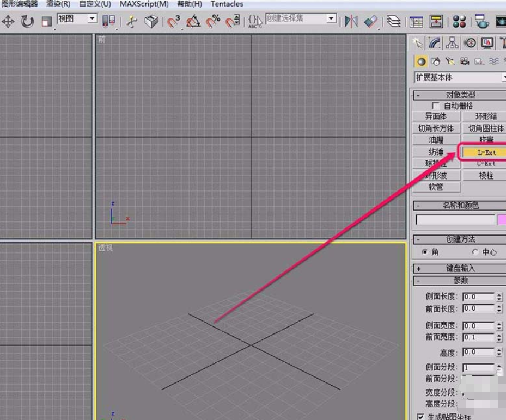Expand the 键盘输入 rollout
The image size is (506, 420).
[460, 268]
